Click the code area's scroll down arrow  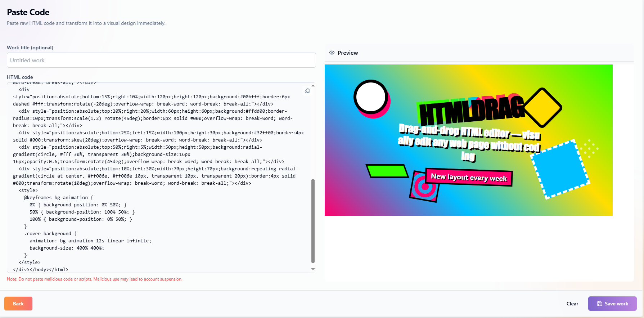point(313,269)
